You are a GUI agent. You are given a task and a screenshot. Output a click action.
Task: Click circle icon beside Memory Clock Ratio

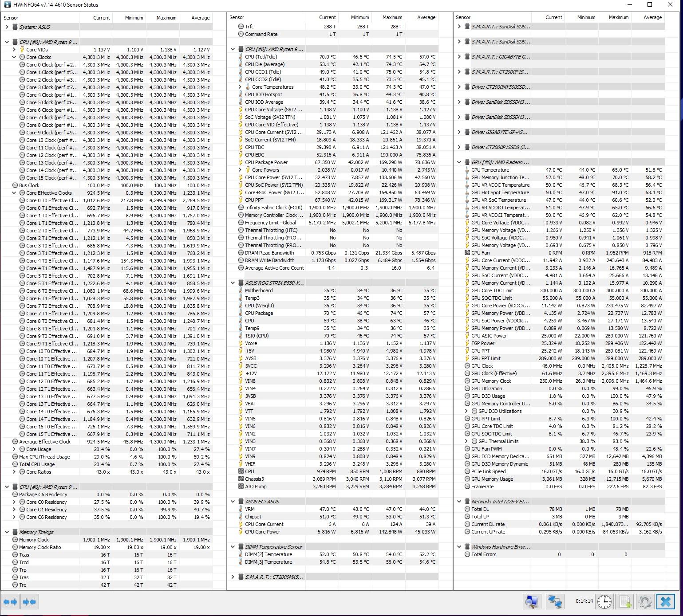15,547
